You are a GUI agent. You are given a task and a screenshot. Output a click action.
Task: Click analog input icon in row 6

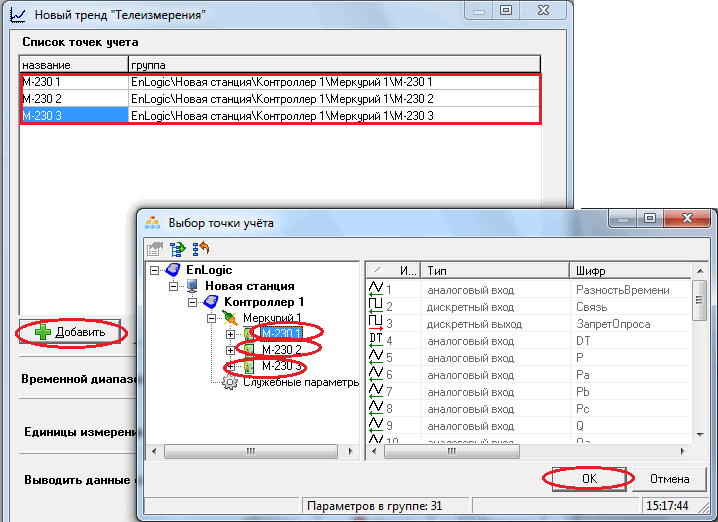375,374
